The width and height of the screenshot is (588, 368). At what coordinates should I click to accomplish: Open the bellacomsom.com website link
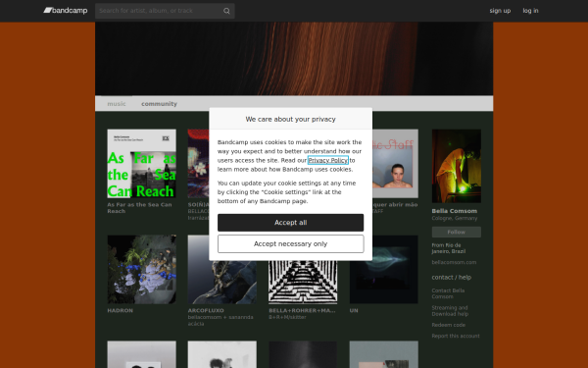454,262
